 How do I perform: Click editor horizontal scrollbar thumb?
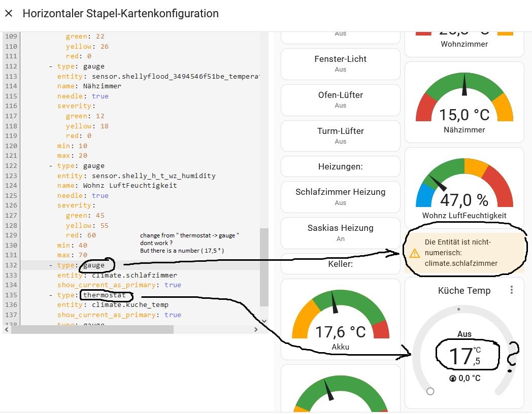pos(92,329)
